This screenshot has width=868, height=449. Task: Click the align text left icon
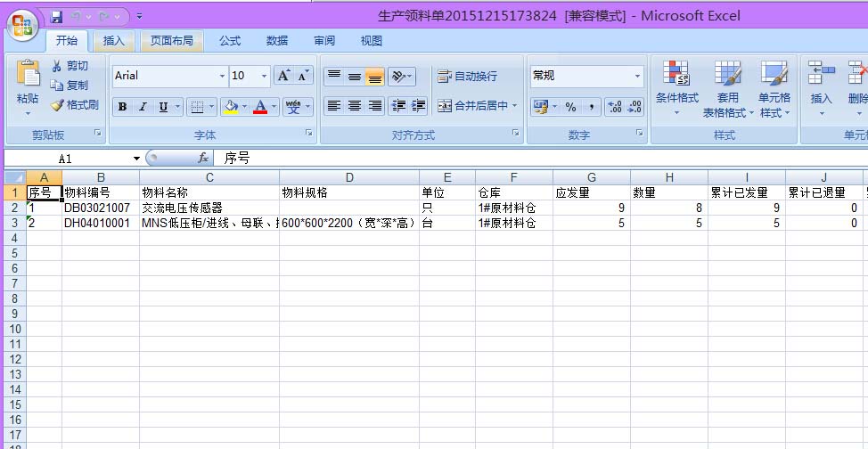[333, 106]
